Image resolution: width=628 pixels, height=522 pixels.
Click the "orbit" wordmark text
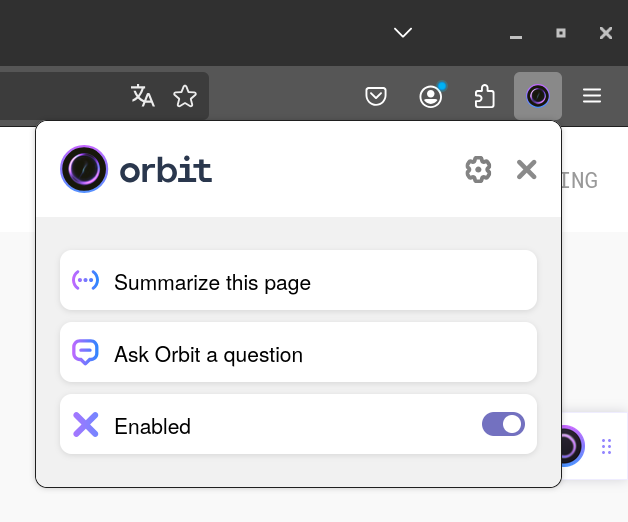(165, 170)
